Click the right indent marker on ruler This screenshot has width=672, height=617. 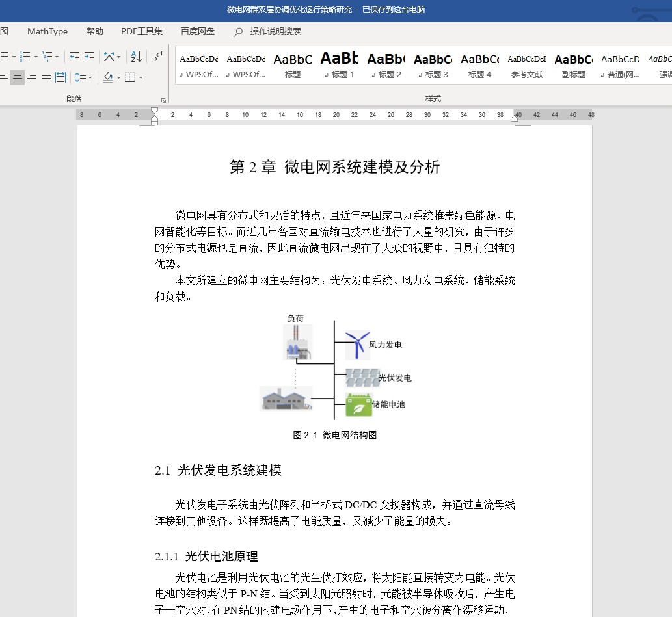(x=515, y=118)
